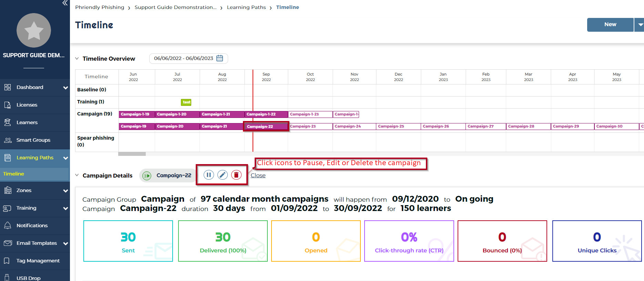
Task: Click the pencil edit campaign icon
Action: click(x=223, y=175)
